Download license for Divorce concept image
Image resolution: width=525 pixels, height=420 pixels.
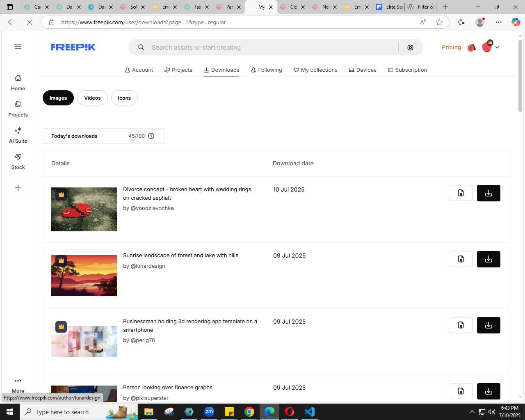461,193
